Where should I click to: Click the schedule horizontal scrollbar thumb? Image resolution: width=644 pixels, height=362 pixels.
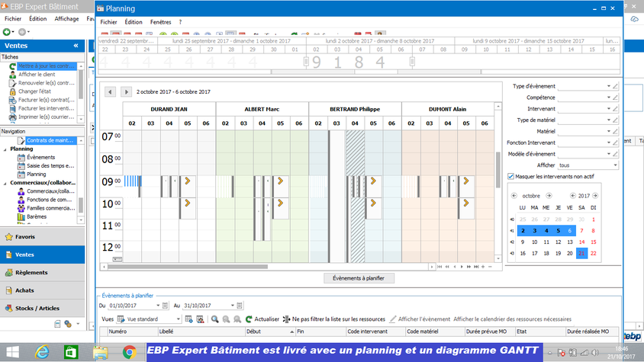coord(188,267)
